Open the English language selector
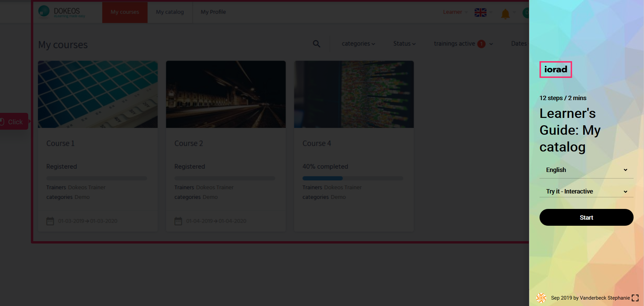Viewport: 644px width, 306px height. (586, 170)
